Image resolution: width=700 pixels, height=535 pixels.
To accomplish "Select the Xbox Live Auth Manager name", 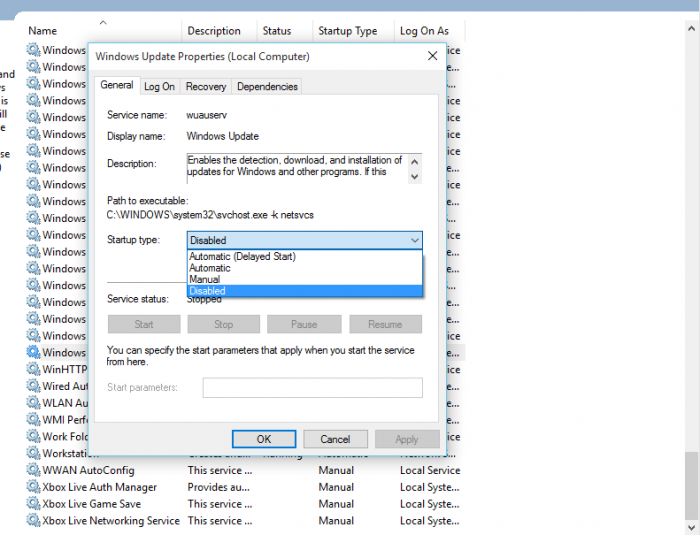I will tap(100, 487).
